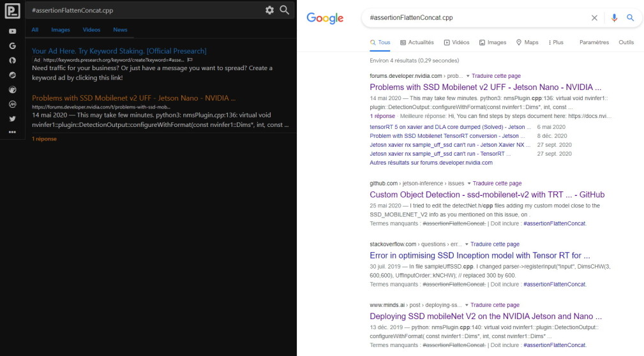Expand dropdown arrow beside www.minds.ai result
Image resolution: width=644 pixels, height=356 pixels.
[467, 305]
